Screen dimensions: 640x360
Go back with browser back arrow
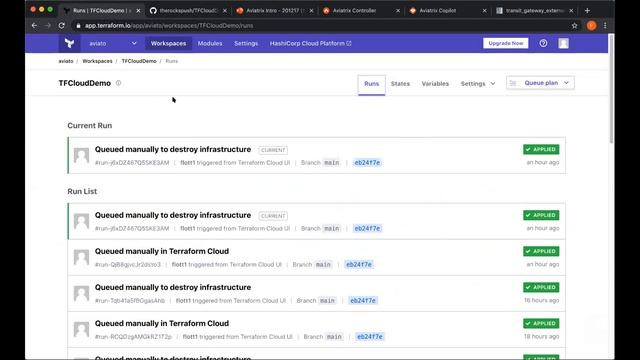[34, 25]
